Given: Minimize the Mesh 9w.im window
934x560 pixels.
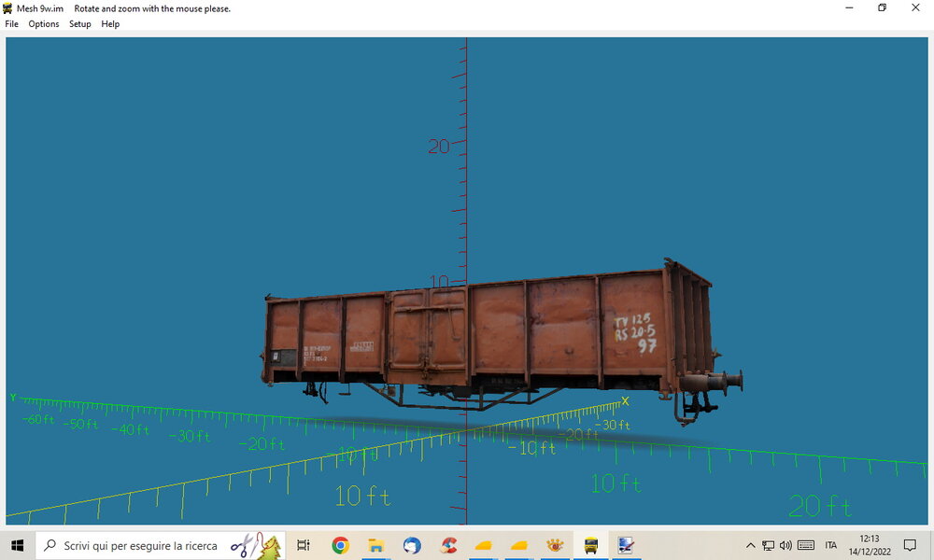Looking at the screenshot, I should [849, 8].
